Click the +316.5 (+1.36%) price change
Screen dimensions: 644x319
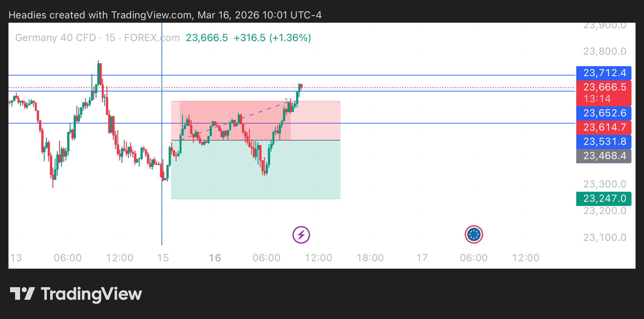(272, 38)
